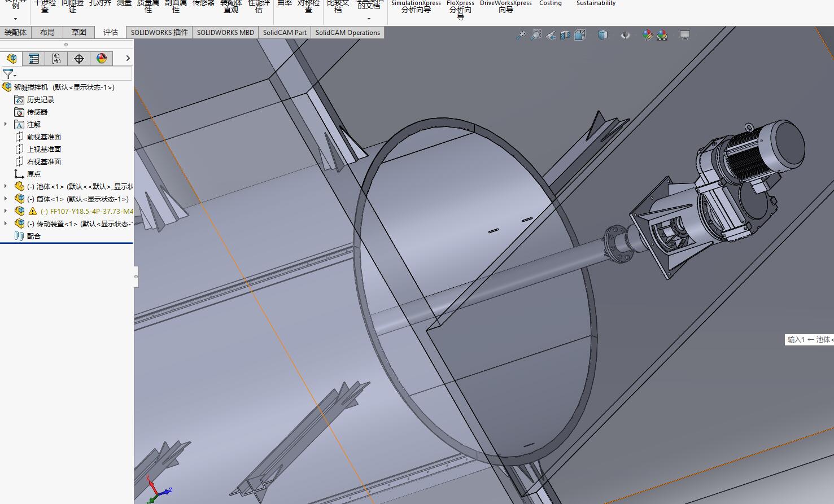Open the SOLIDWORKS MBD tab
Image resolution: width=834 pixels, height=504 pixels.
click(x=225, y=32)
